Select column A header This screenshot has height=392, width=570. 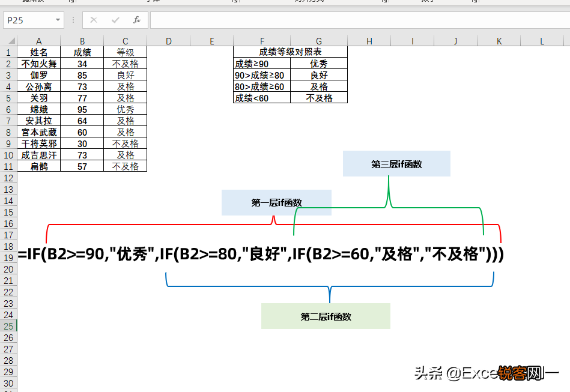39,41
